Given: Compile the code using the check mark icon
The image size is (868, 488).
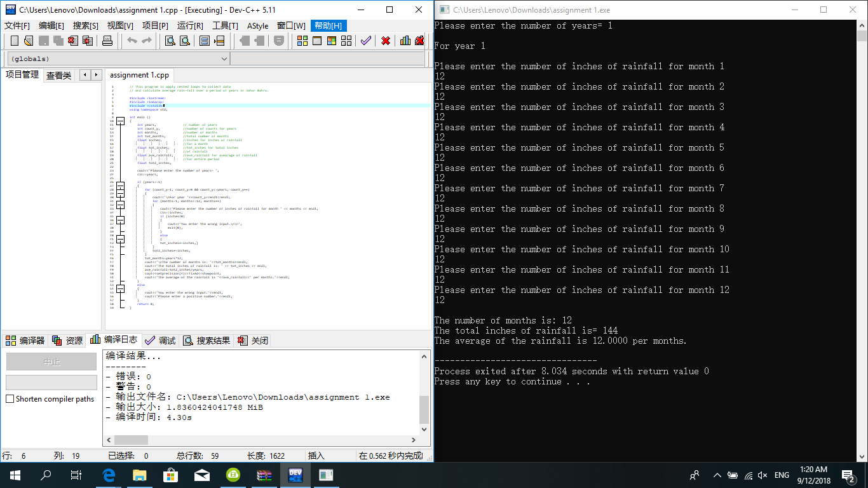Looking at the screenshot, I should 365,40.
